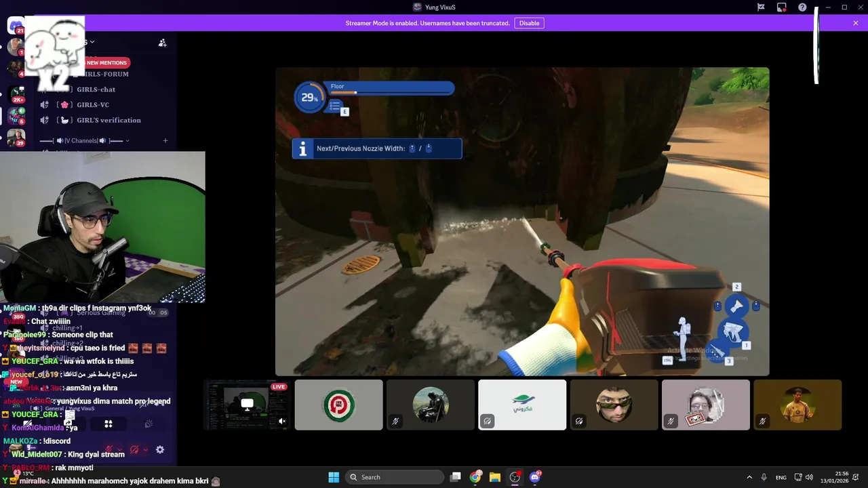Click the invite people icon in server header
The image size is (868, 488).
click(162, 43)
